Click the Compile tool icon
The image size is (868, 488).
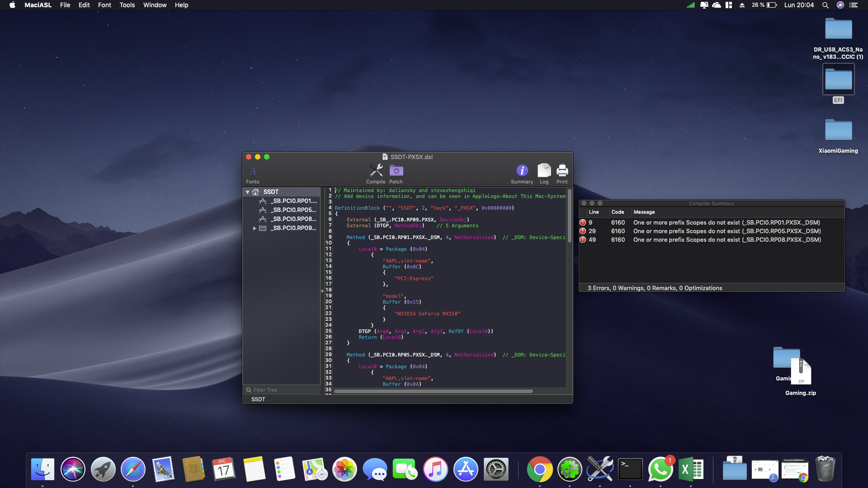pos(376,171)
